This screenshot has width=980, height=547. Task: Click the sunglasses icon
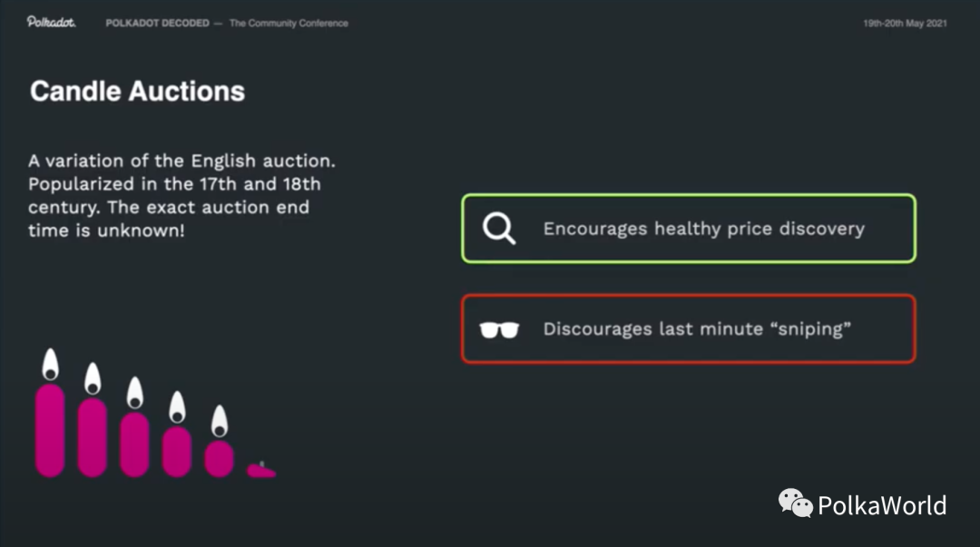(499, 329)
